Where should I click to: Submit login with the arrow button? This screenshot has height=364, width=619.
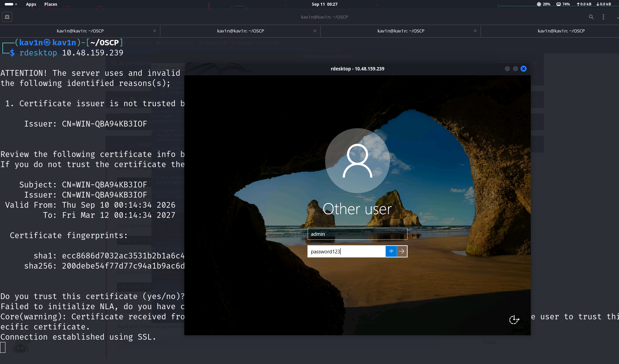[402, 251]
